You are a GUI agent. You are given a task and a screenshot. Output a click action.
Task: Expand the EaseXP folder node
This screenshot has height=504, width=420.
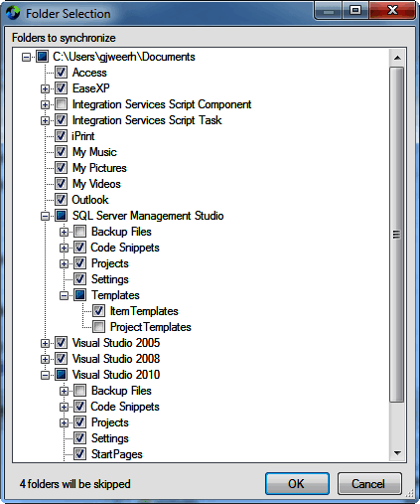(45, 88)
